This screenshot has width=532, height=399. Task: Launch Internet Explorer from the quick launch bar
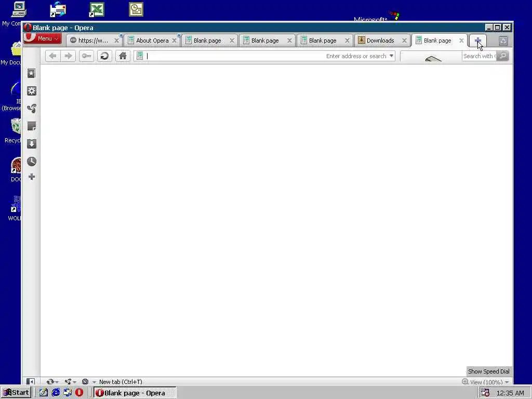(x=56, y=393)
